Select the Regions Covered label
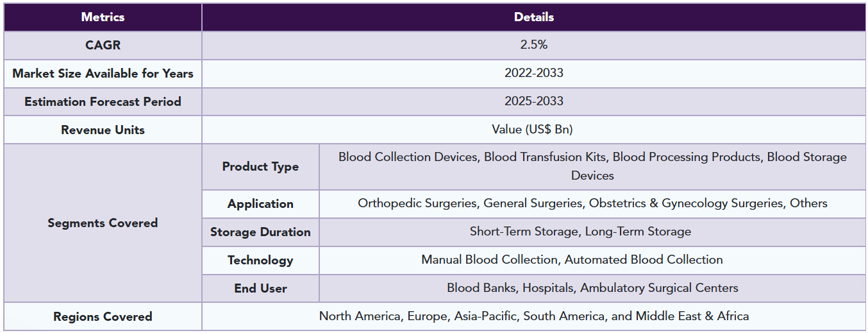The width and height of the screenshot is (868, 333). point(103,317)
